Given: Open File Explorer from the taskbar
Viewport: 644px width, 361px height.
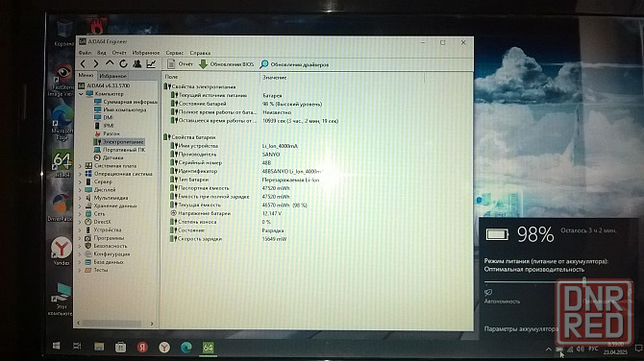Looking at the screenshot, I should (x=99, y=347).
